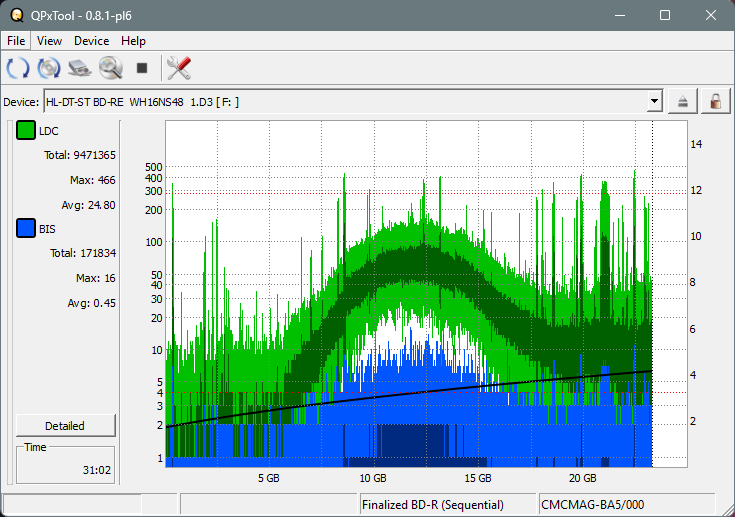Click the QPxTool app icon in the title bar
Image resolution: width=735 pixels, height=517 pixels.
[17, 15]
